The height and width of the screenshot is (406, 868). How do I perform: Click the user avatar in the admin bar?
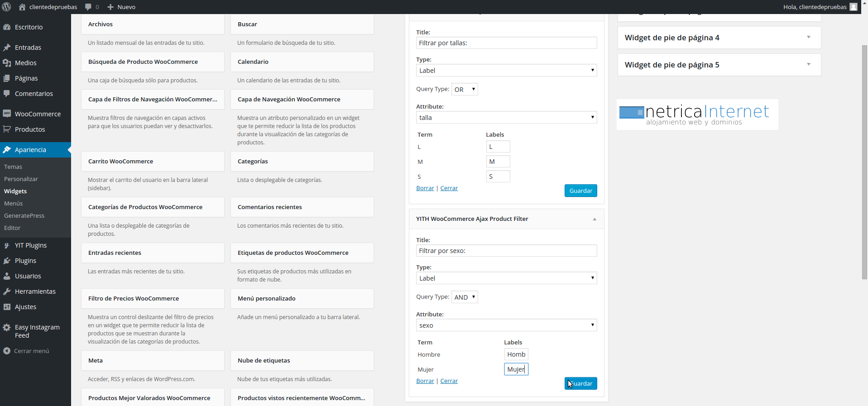[x=854, y=7]
